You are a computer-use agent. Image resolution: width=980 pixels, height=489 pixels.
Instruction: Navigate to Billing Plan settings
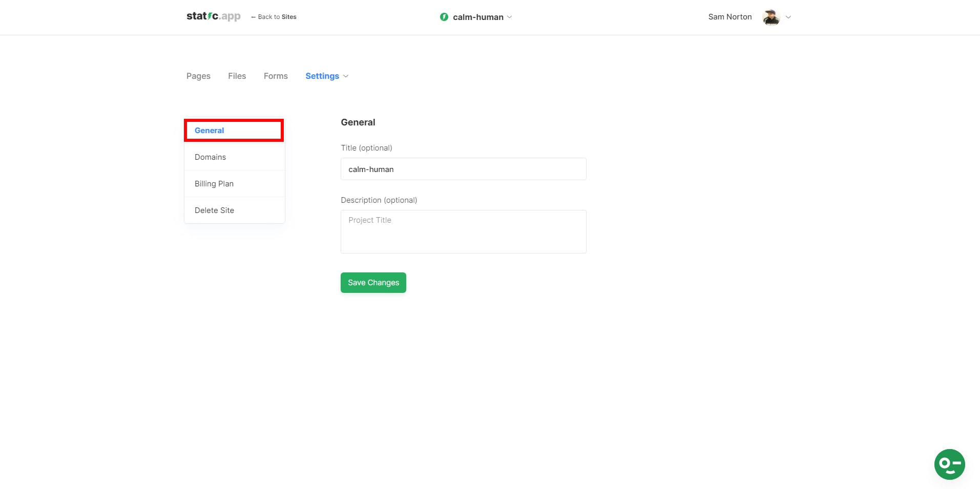click(214, 183)
